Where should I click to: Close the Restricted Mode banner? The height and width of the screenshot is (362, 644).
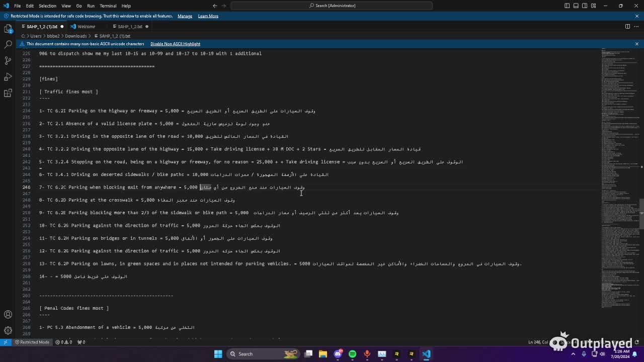[636, 16]
